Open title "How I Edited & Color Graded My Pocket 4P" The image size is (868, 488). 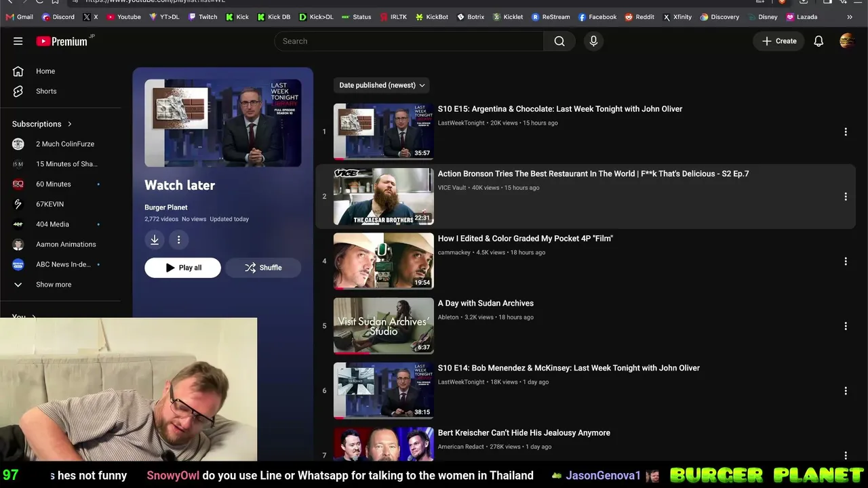click(x=526, y=239)
